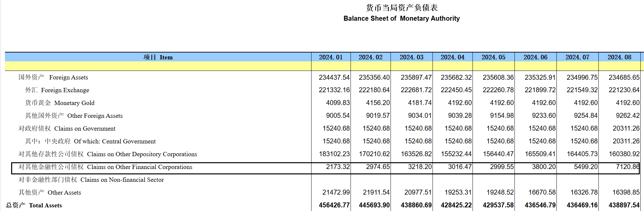Screen dimensions: 644x211
Task: Select Other Foreign Assets value 9154.98
Action: pyautogui.click(x=502, y=116)
